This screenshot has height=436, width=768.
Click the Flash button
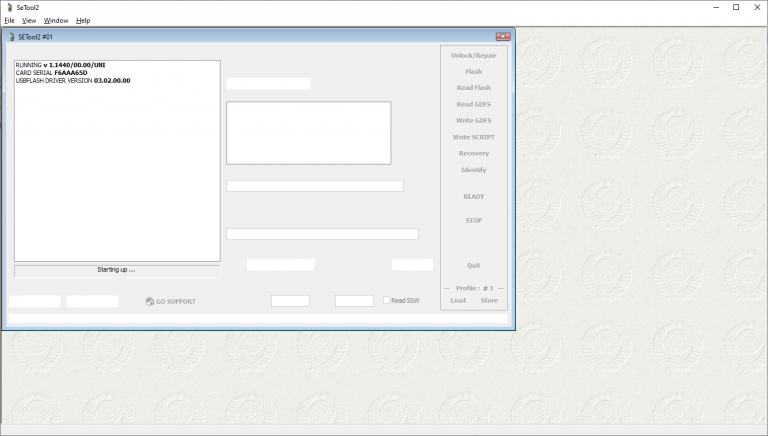(x=474, y=72)
